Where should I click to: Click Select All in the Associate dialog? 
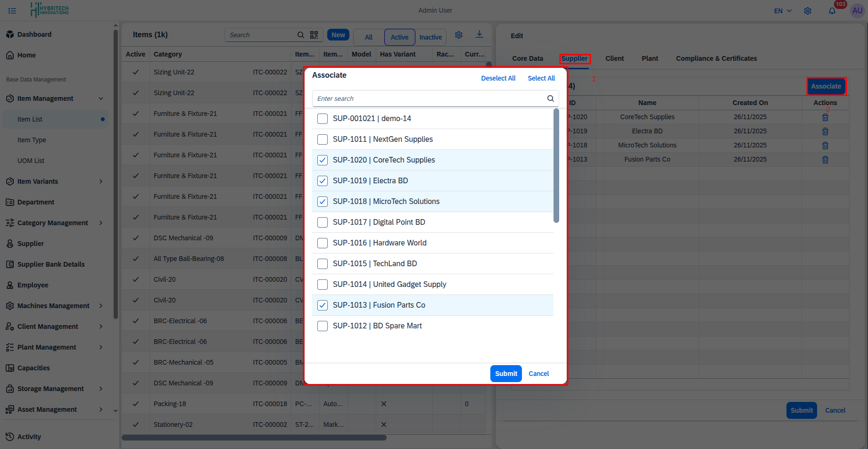pyautogui.click(x=541, y=78)
